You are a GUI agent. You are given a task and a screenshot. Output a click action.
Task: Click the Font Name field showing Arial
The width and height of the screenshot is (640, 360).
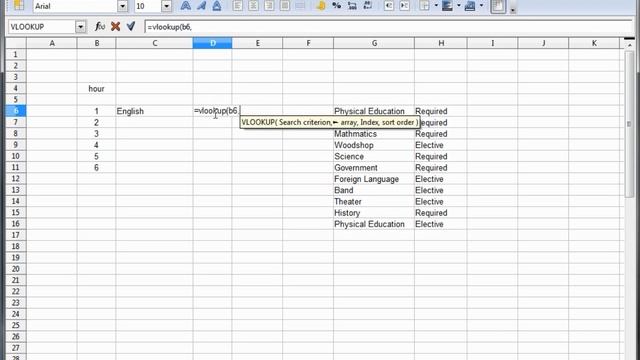pyautogui.click(x=76, y=6)
